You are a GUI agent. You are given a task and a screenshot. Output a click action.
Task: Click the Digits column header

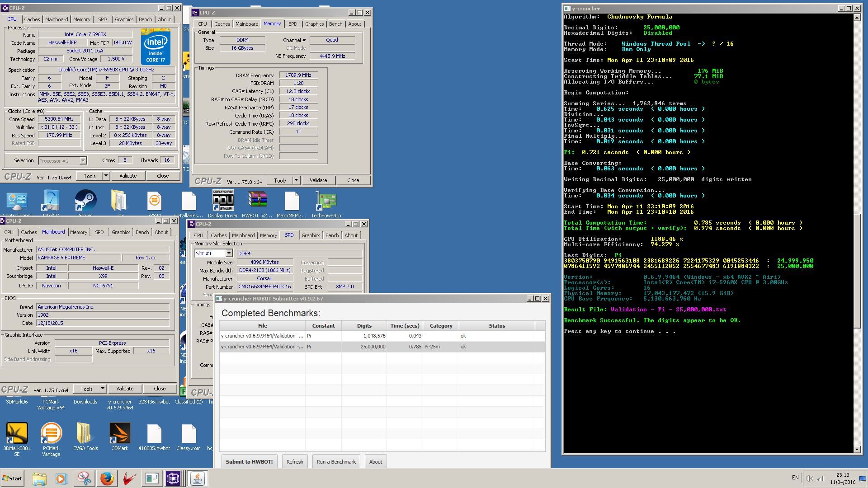click(x=364, y=326)
